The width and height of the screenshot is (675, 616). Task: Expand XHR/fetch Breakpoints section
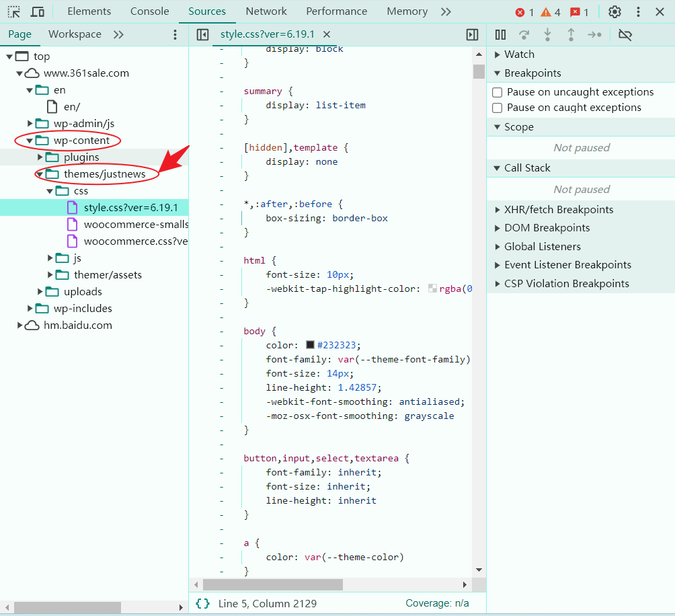click(497, 209)
